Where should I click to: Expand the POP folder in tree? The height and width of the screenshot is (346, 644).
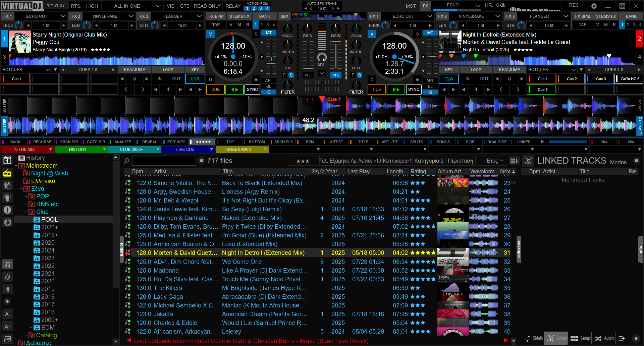(x=26, y=196)
